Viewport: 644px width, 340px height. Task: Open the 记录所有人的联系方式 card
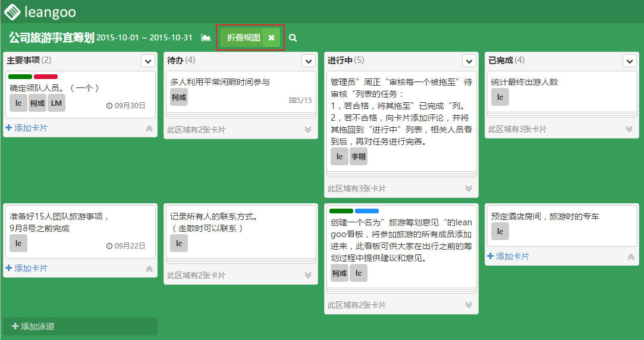click(x=239, y=222)
